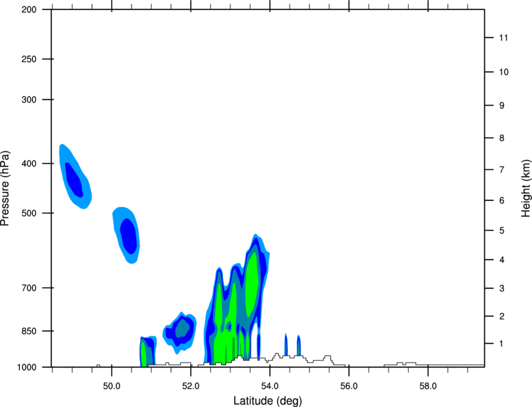Click the 700 pressure tick label
Image resolution: width=532 pixels, height=407 pixels.
pos(29,288)
